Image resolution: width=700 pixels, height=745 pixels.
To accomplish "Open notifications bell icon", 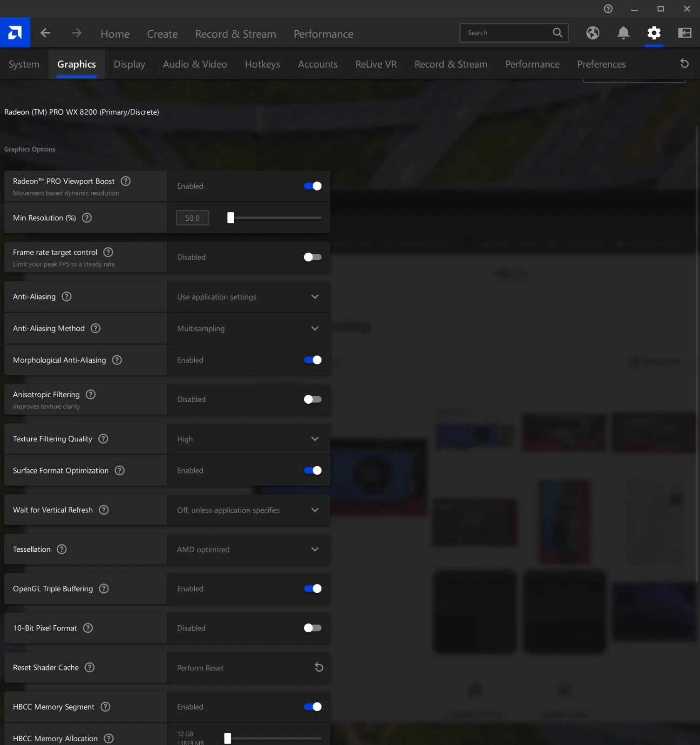I will click(623, 33).
